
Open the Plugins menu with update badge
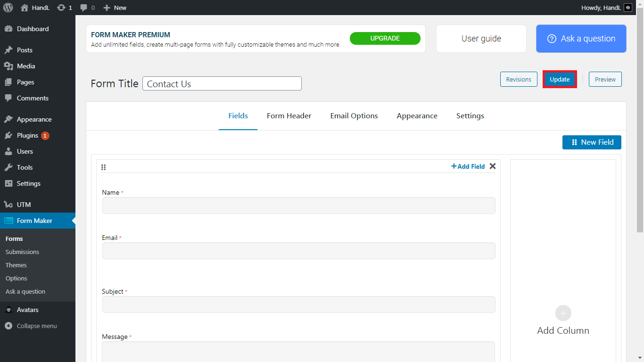(x=27, y=135)
